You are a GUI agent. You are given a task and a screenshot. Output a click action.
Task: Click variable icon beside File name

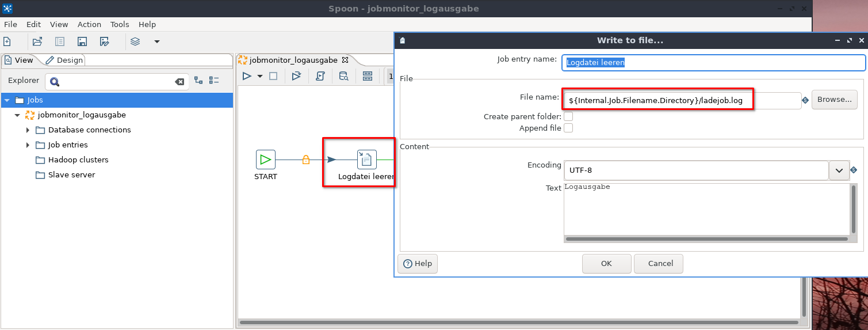tap(805, 100)
